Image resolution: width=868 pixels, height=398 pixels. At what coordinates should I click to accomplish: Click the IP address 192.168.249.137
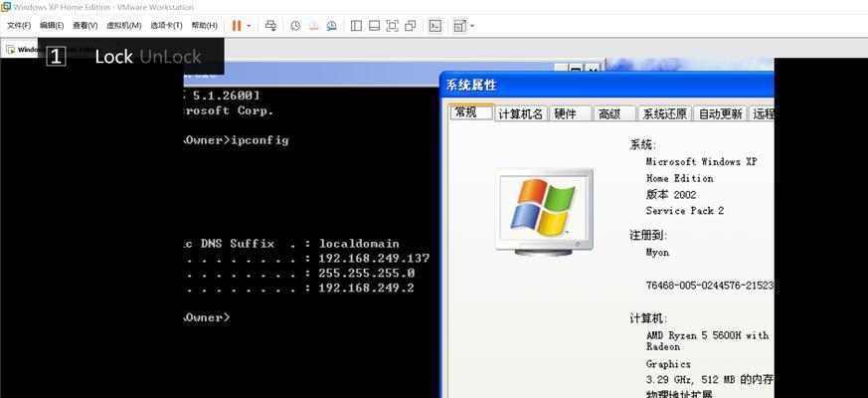(x=374, y=259)
